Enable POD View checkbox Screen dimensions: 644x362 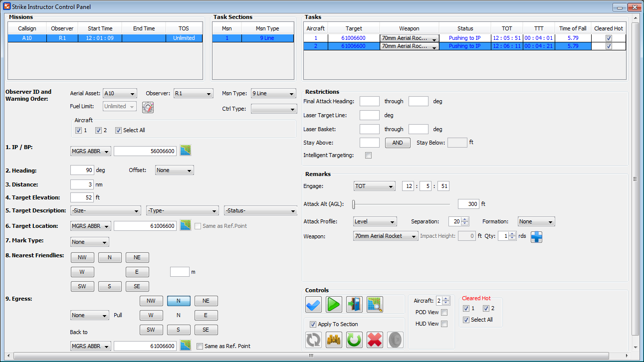[444, 313]
